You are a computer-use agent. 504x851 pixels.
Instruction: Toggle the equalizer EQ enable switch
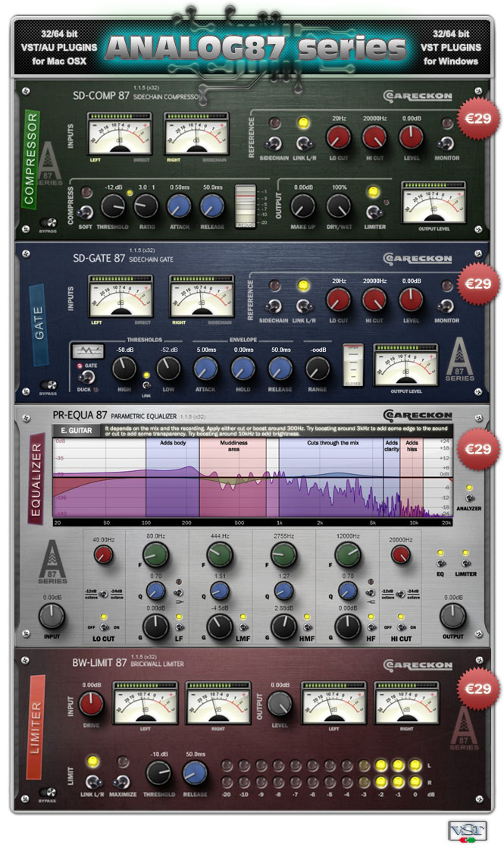pos(440,564)
